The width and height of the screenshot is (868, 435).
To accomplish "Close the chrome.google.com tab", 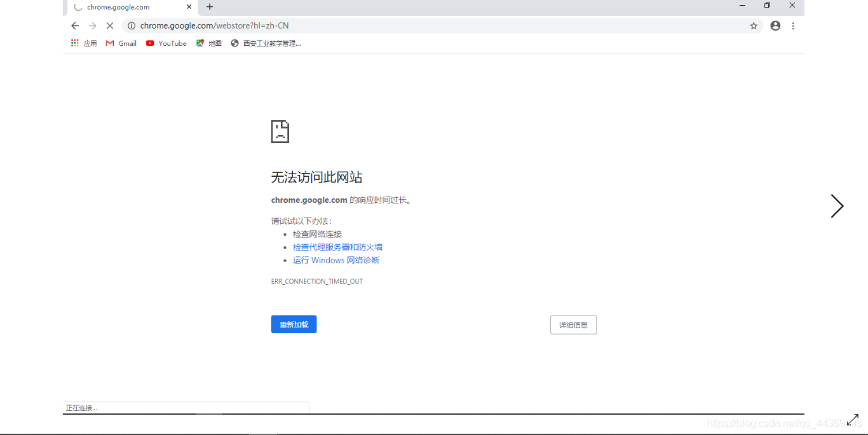I will click(189, 7).
